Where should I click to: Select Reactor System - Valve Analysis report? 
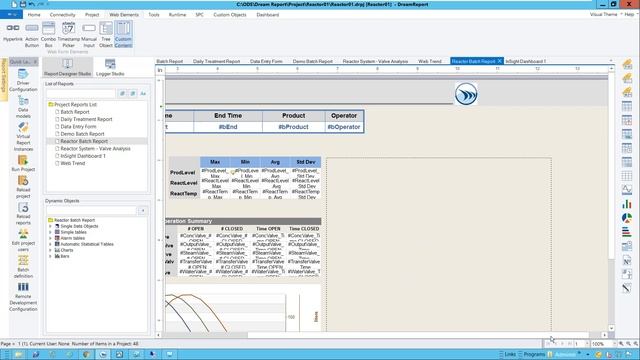click(x=95, y=149)
